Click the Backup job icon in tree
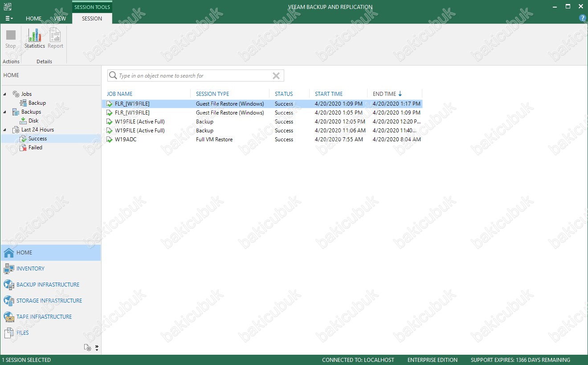 (23, 103)
